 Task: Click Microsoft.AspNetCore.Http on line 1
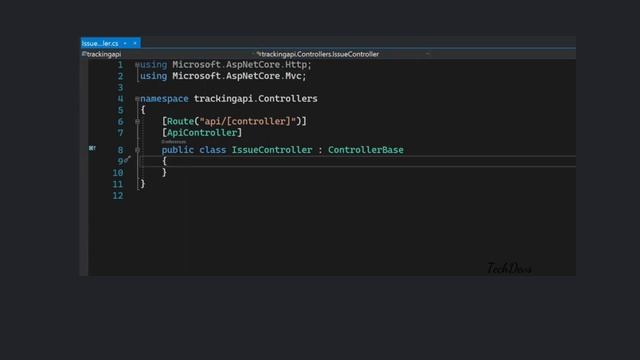[x=240, y=64]
